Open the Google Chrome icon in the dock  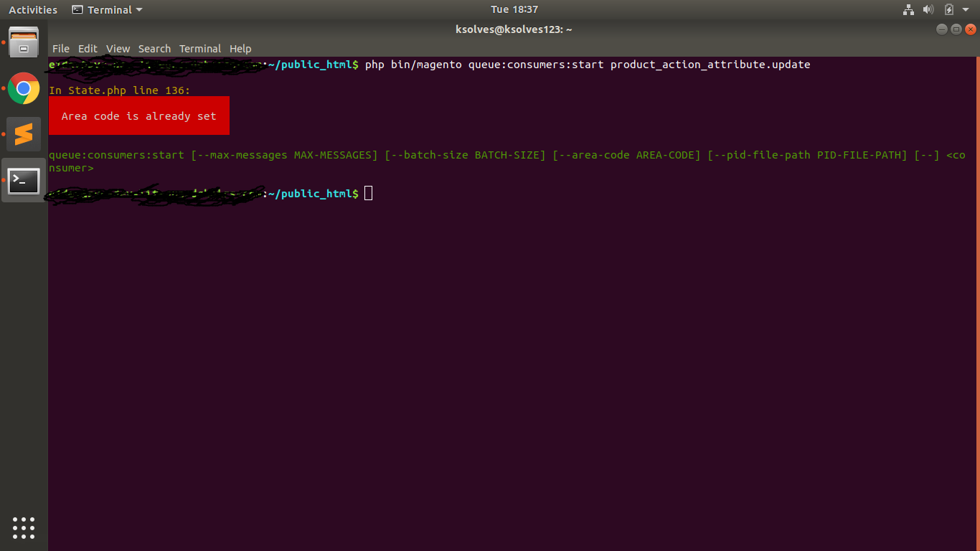coord(24,88)
